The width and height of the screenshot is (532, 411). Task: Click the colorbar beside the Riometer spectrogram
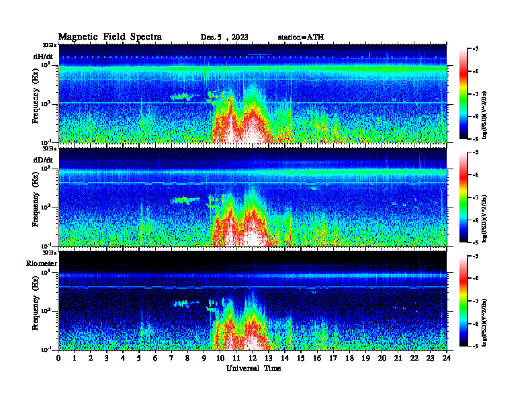click(x=463, y=301)
